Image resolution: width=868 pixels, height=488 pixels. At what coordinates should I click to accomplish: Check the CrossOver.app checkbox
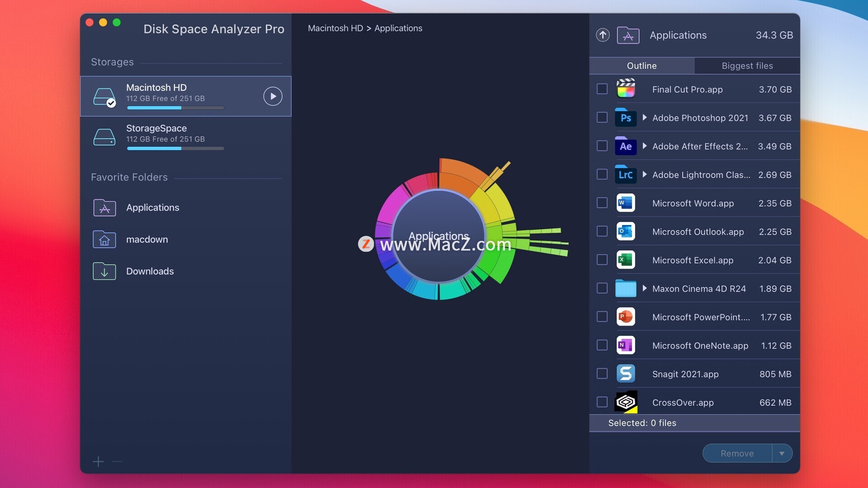point(602,402)
